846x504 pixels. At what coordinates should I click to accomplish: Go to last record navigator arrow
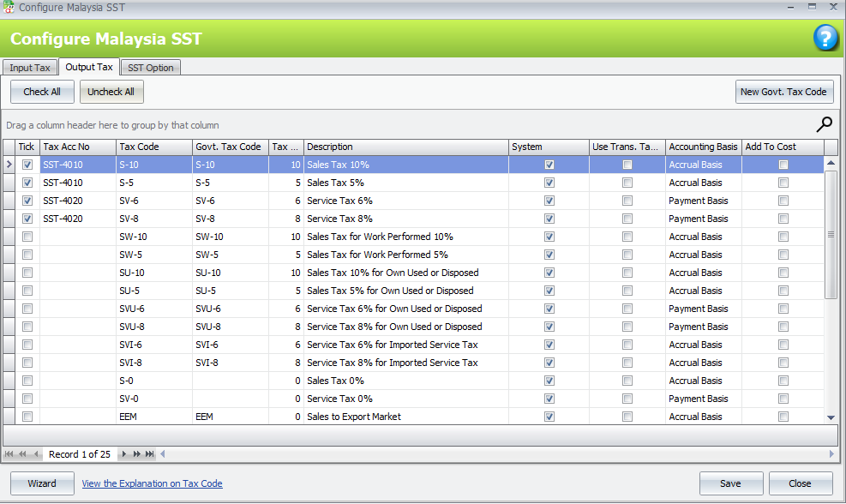150,454
